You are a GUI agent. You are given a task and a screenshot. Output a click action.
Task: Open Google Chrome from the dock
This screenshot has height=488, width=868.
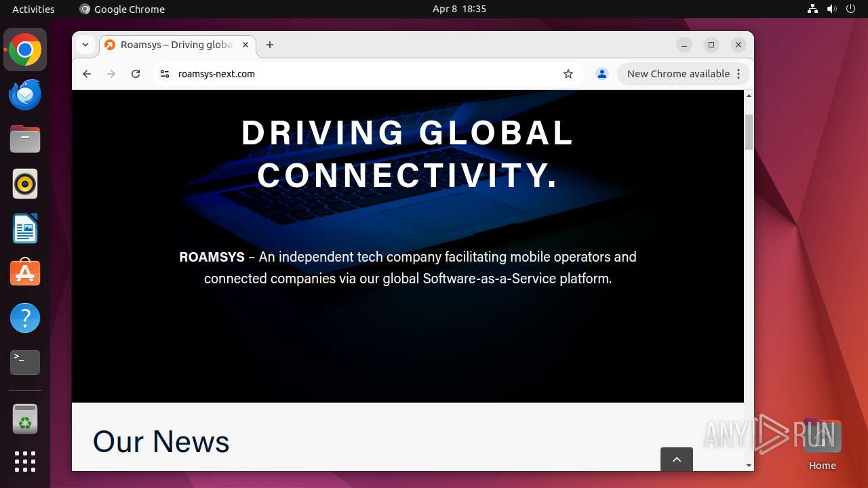25,50
